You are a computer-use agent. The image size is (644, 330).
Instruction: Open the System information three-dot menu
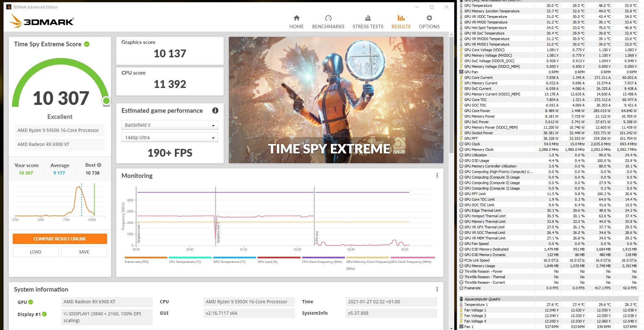coord(437,289)
